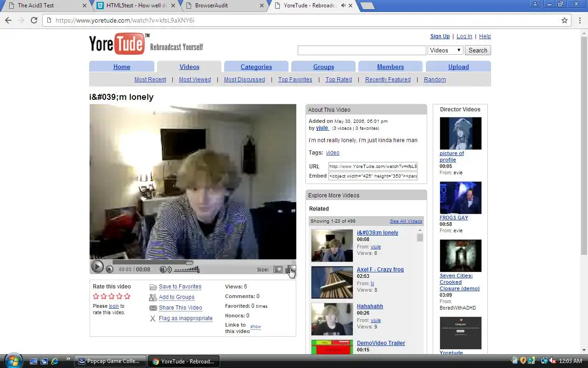588x368 pixels.
Task: Rate the video one star
Action: pyautogui.click(x=96, y=296)
